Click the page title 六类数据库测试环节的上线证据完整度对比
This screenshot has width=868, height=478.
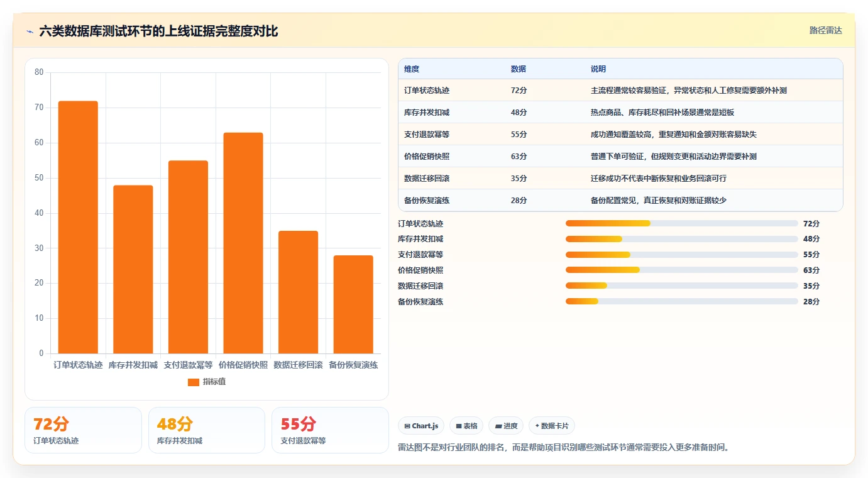coord(158,31)
